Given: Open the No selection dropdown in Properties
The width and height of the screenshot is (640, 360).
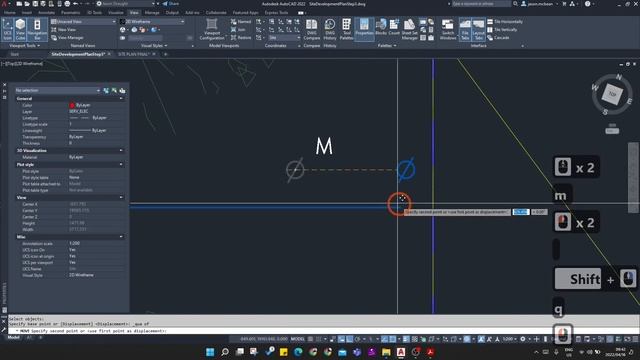Looking at the screenshot, I should tap(58, 90).
